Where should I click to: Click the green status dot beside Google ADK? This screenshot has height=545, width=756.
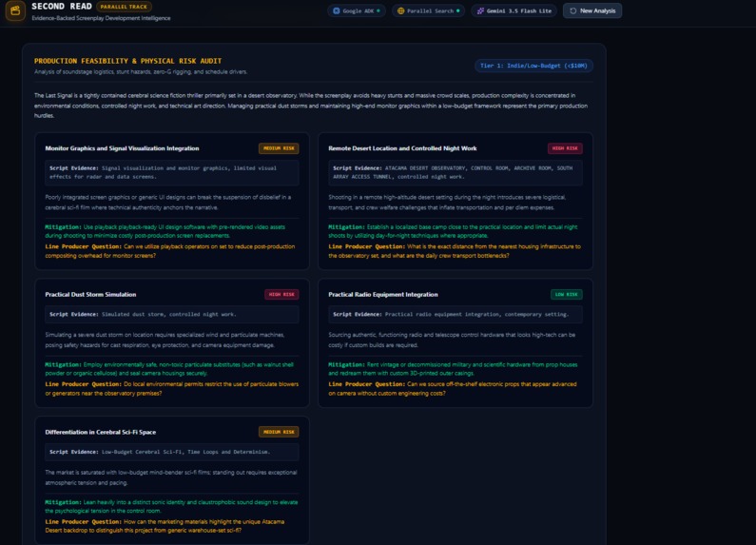[378, 10]
